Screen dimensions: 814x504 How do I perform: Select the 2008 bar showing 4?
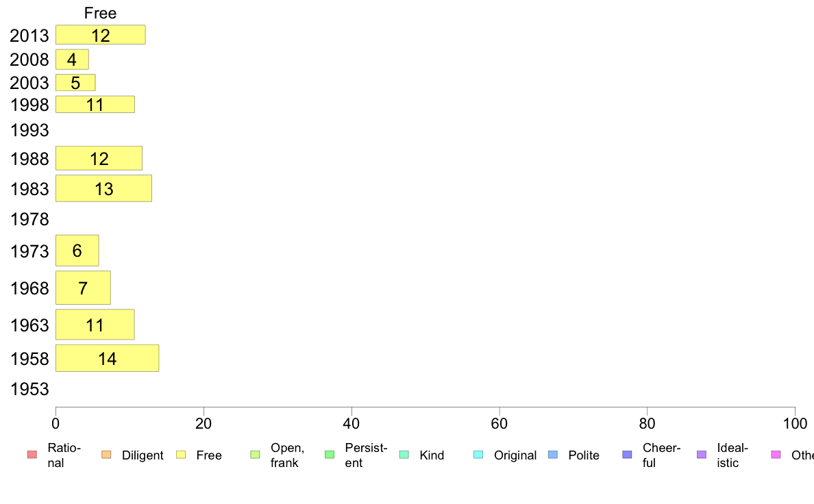[72, 60]
